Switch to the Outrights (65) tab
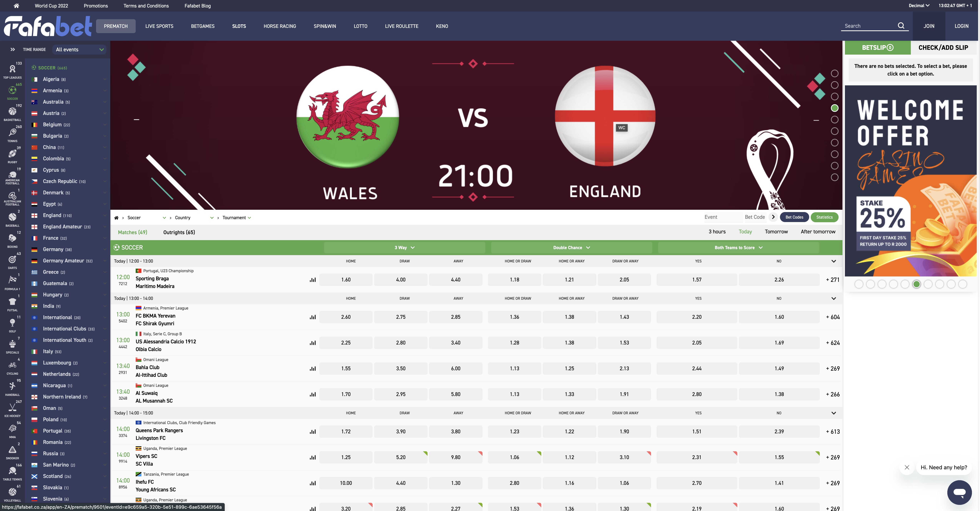The image size is (980, 511). (179, 232)
